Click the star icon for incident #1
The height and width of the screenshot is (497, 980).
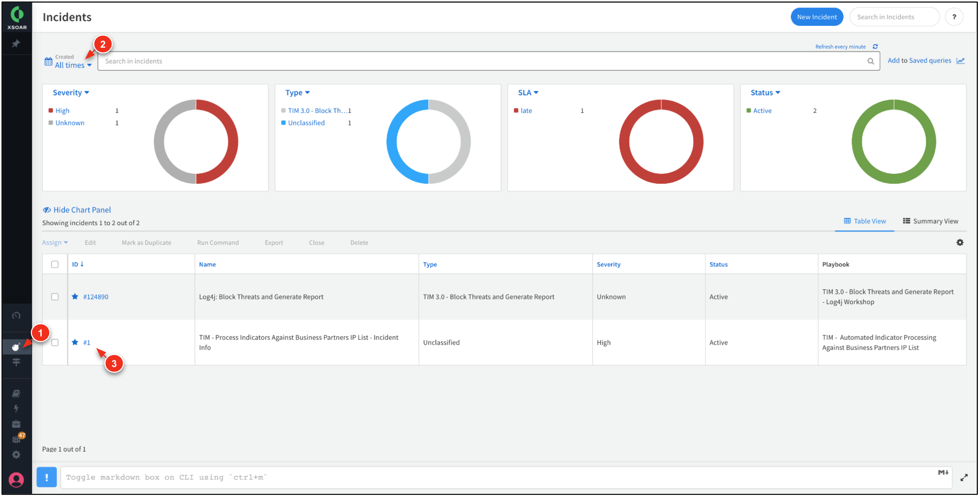(x=75, y=342)
